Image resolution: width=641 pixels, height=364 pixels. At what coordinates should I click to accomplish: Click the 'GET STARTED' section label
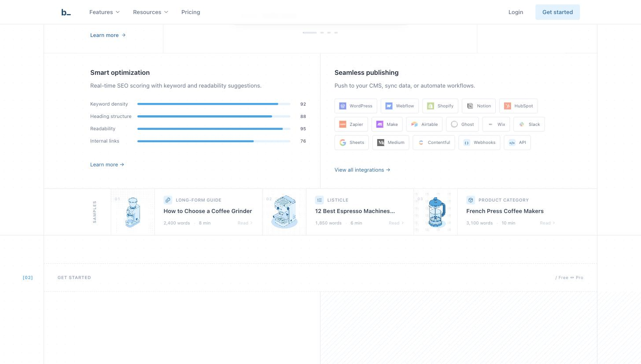tap(74, 278)
